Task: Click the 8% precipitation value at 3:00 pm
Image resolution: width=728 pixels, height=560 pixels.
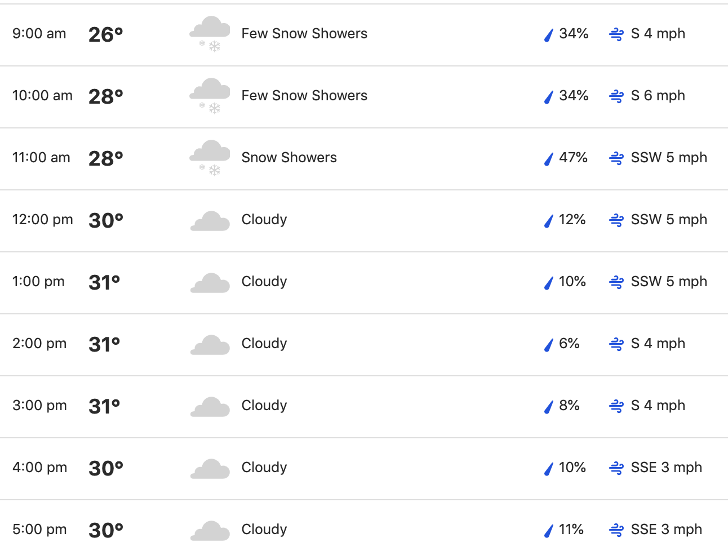Action: [569, 406]
